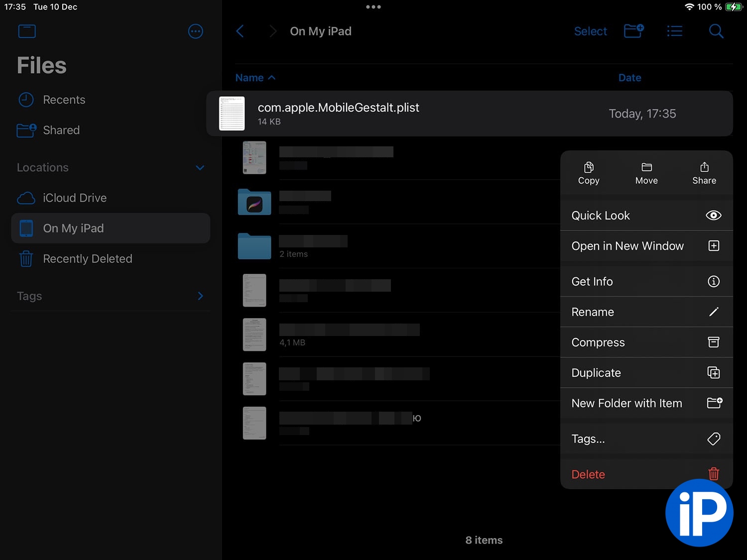
Task: Select Get Info menu entry
Action: (x=646, y=281)
